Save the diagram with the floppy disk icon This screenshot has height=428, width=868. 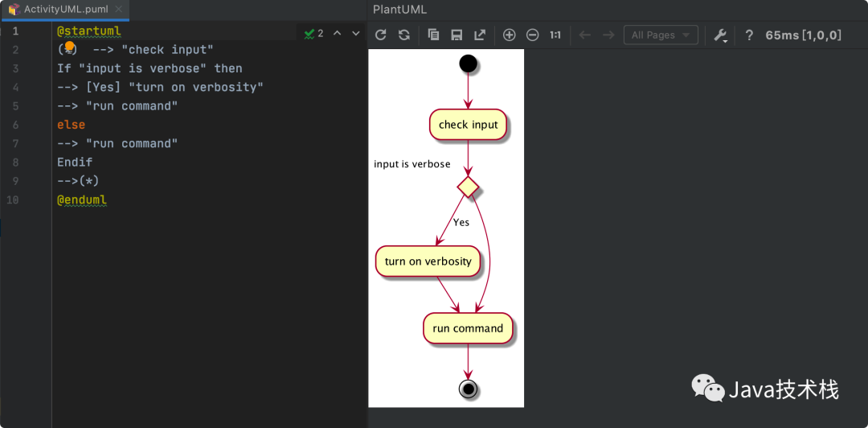(x=457, y=35)
